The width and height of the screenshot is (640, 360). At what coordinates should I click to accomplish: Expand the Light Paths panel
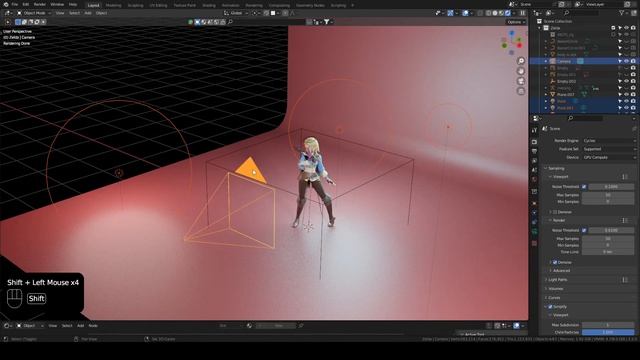pyautogui.click(x=558, y=280)
